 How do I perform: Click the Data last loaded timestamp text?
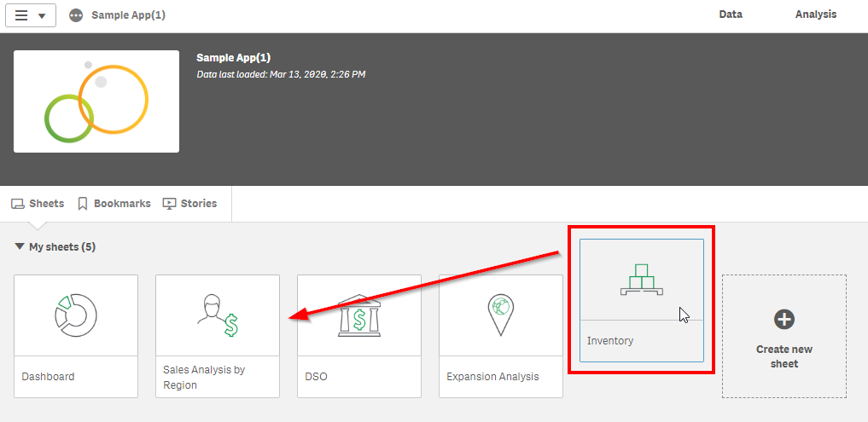coord(281,74)
